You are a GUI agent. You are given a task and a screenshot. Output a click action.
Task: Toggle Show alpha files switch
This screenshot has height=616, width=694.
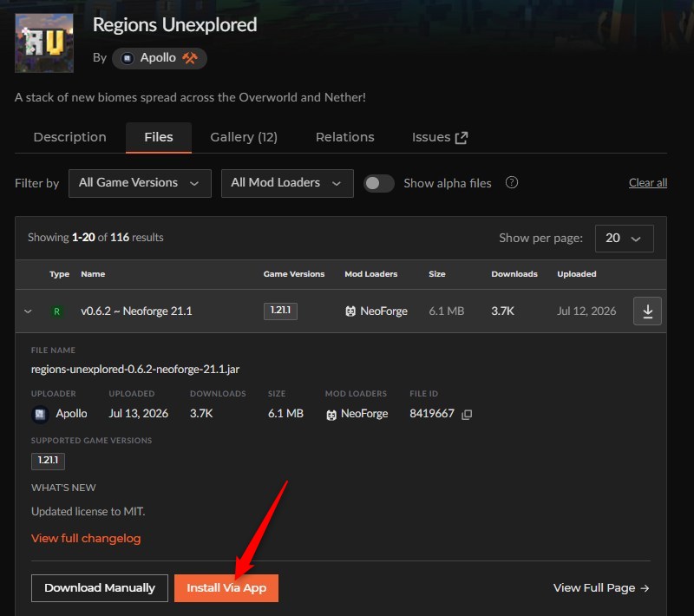coord(379,183)
